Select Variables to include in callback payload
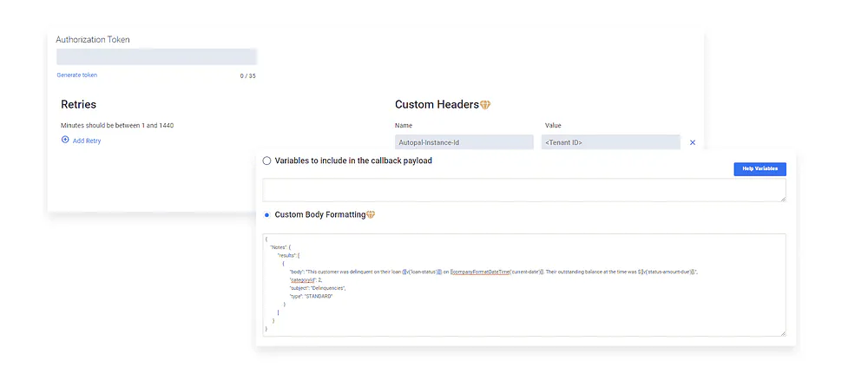Viewport: 868px width, 374px height. [x=266, y=161]
